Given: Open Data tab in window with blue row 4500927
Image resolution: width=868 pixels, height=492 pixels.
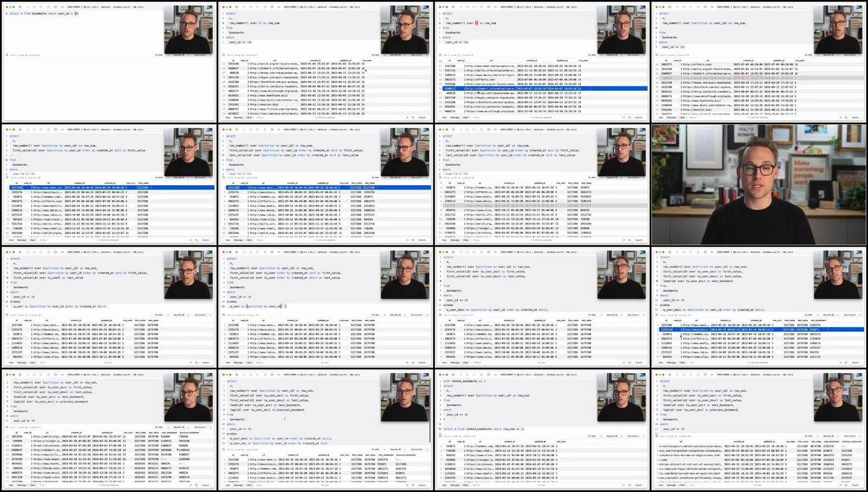Looking at the screenshot, I should [444, 117].
